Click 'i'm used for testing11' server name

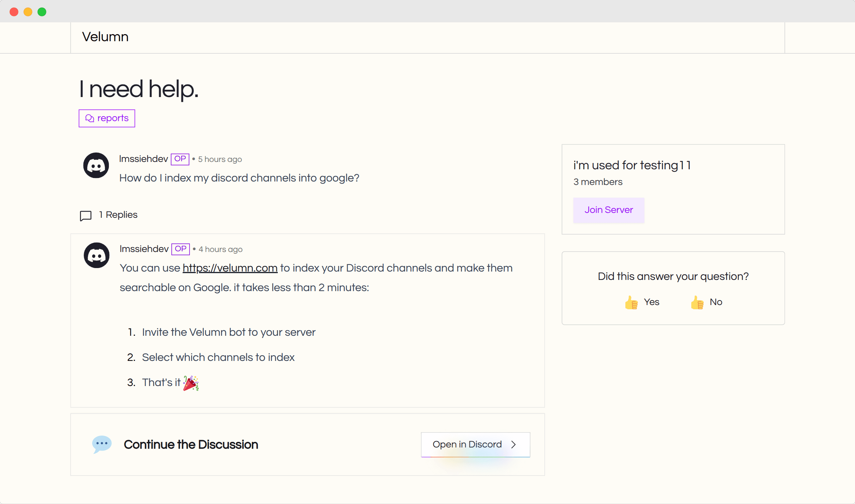click(632, 165)
